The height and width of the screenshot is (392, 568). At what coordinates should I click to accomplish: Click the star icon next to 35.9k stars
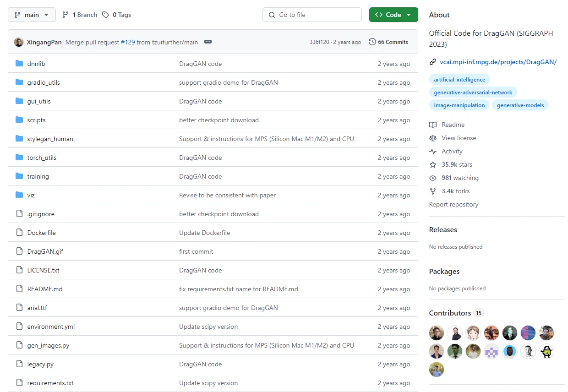click(433, 164)
